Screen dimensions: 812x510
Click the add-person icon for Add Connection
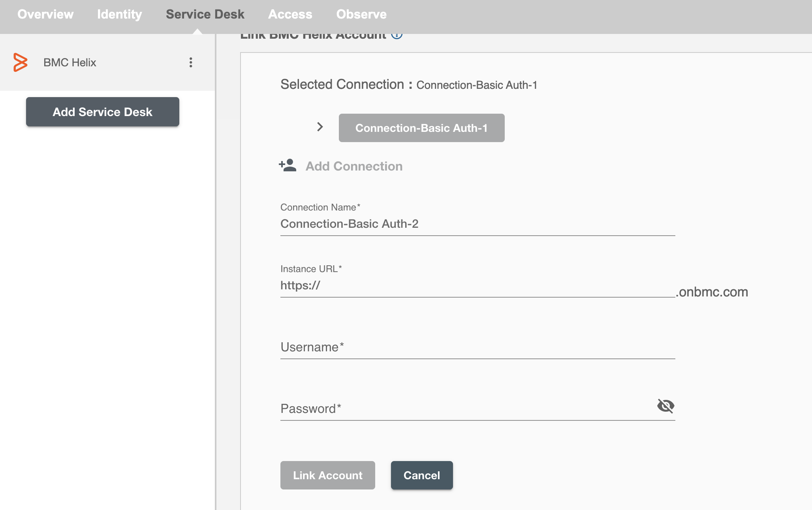point(288,165)
